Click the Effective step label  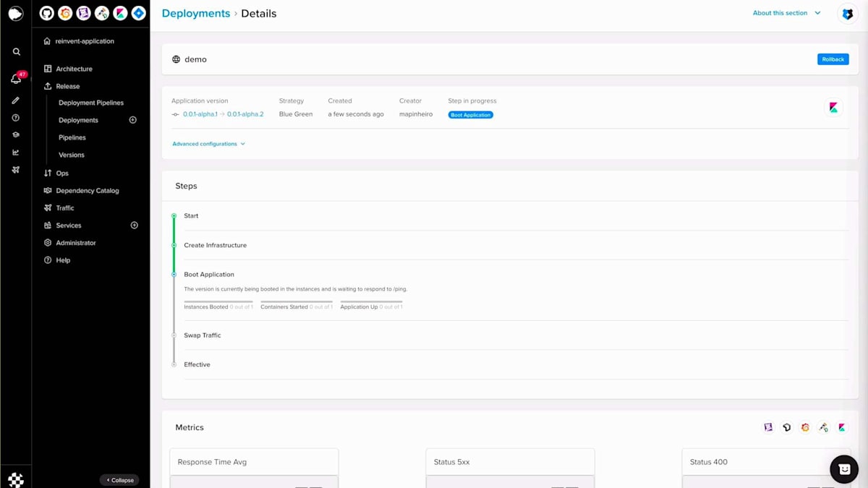point(197,364)
